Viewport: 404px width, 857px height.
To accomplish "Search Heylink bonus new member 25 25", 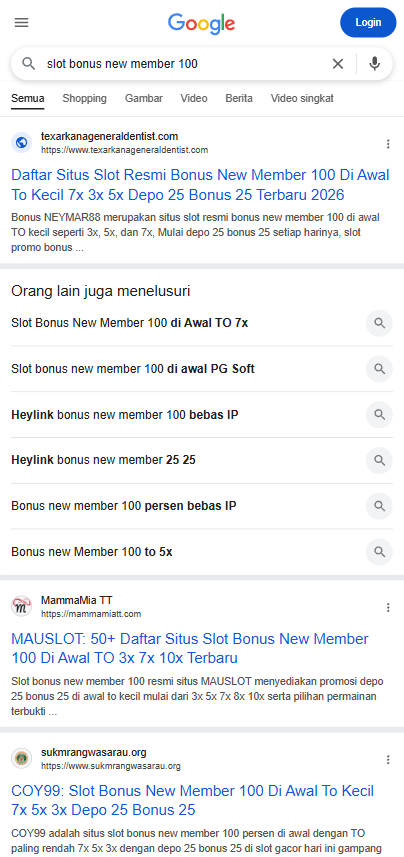I will coord(103,460).
